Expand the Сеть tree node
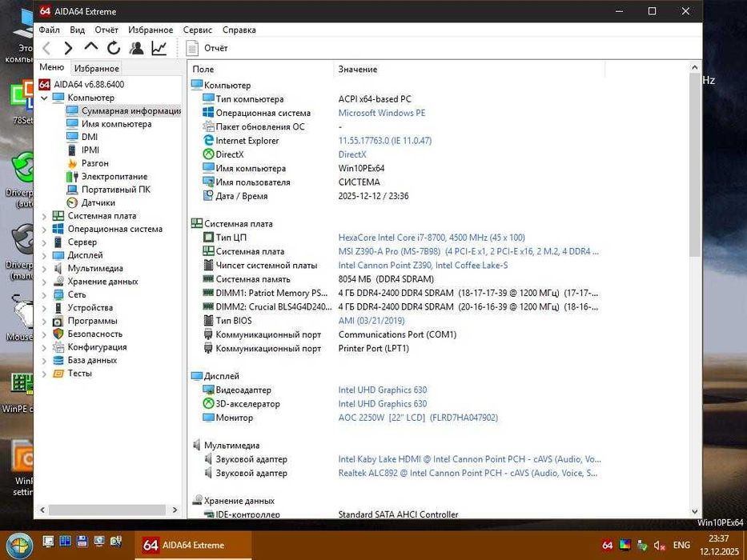 tap(44, 294)
